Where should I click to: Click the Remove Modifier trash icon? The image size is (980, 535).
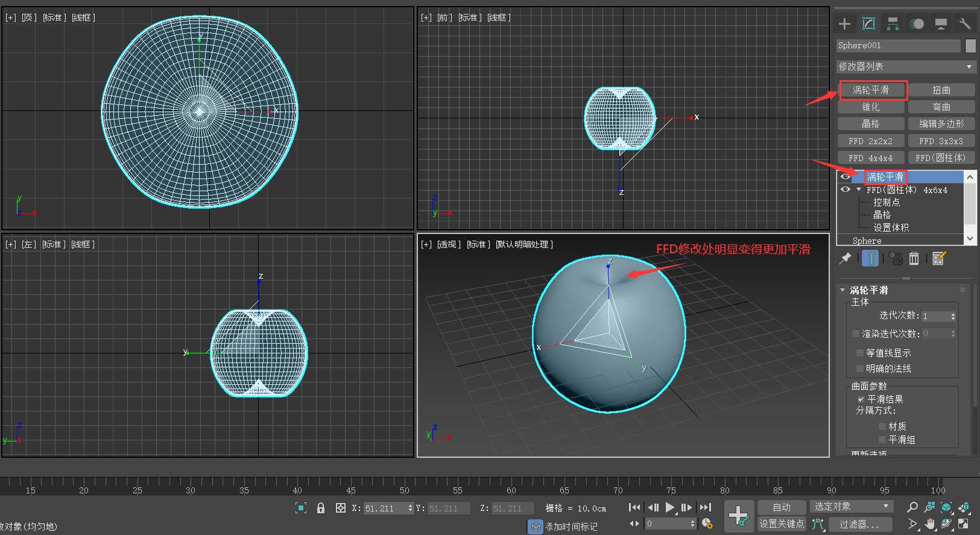[x=914, y=258]
